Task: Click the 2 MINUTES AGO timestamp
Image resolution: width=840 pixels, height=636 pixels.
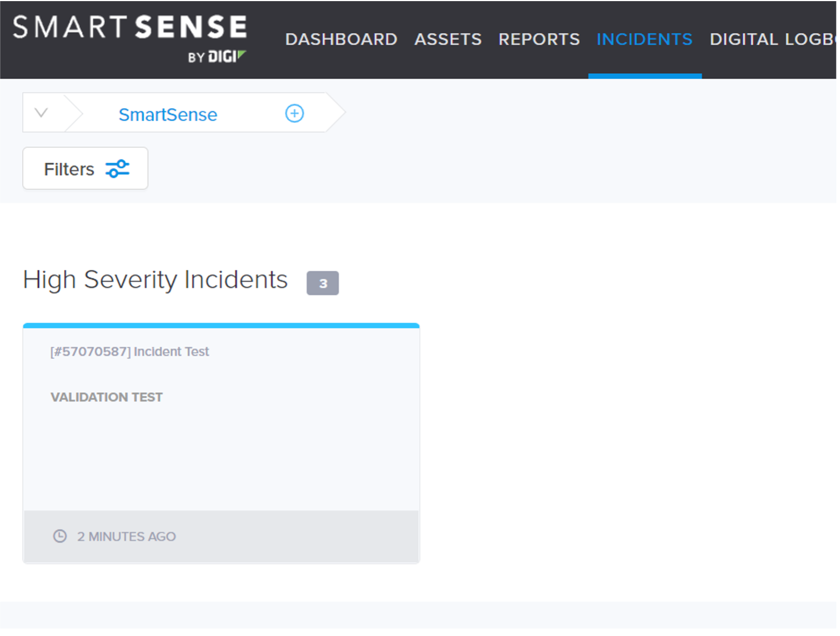Action: click(x=126, y=536)
